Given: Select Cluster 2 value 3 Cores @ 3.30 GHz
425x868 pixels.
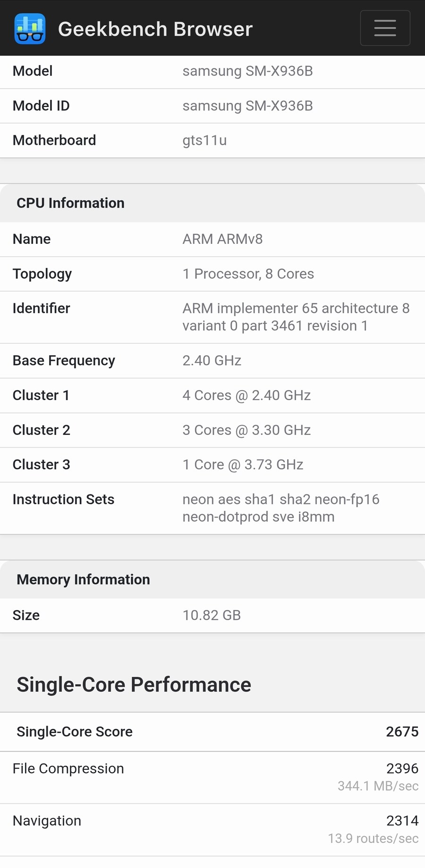Looking at the screenshot, I should click(246, 430).
